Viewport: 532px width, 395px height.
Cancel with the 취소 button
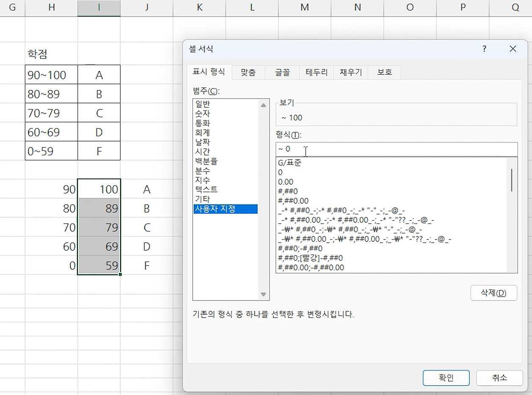(x=499, y=378)
